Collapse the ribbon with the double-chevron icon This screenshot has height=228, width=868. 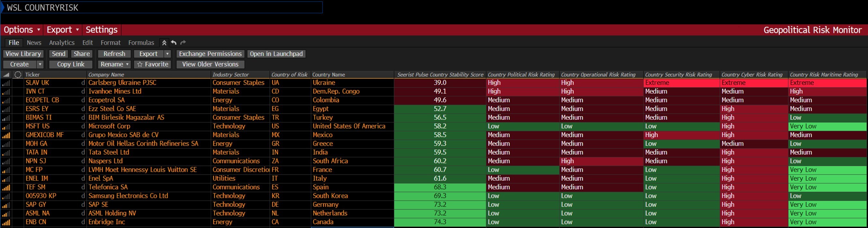[164, 43]
